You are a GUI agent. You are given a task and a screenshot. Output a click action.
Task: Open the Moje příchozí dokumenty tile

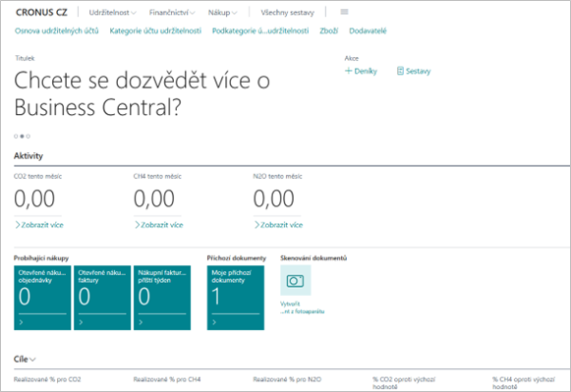236,298
